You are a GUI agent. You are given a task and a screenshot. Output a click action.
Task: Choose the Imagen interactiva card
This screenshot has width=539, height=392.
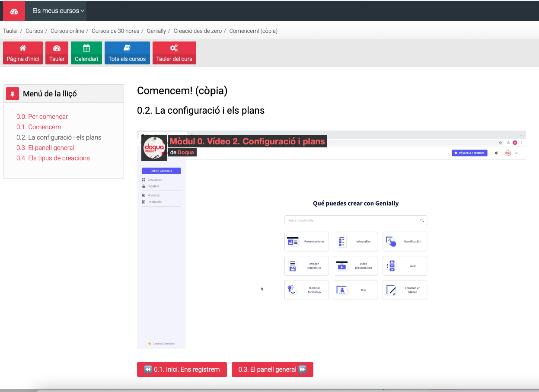click(306, 266)
